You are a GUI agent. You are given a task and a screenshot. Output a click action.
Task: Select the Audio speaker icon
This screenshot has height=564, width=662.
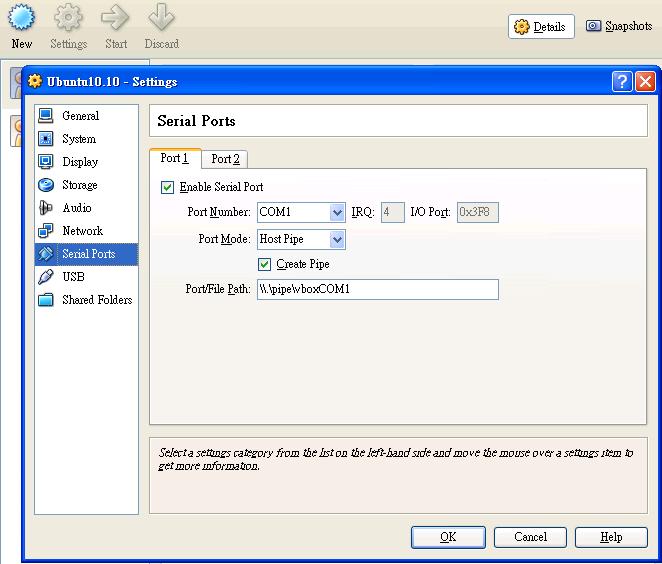point(46,208)
